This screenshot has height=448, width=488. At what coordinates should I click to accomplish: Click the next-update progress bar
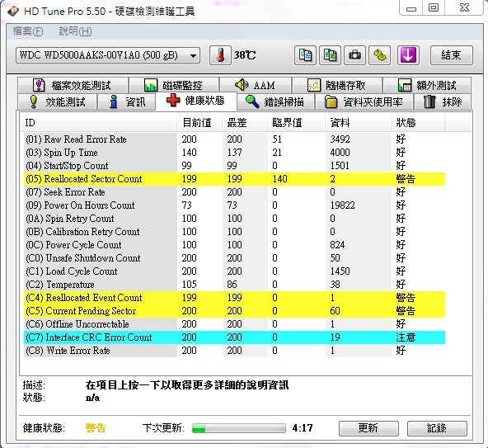click(x=239, y=428)
